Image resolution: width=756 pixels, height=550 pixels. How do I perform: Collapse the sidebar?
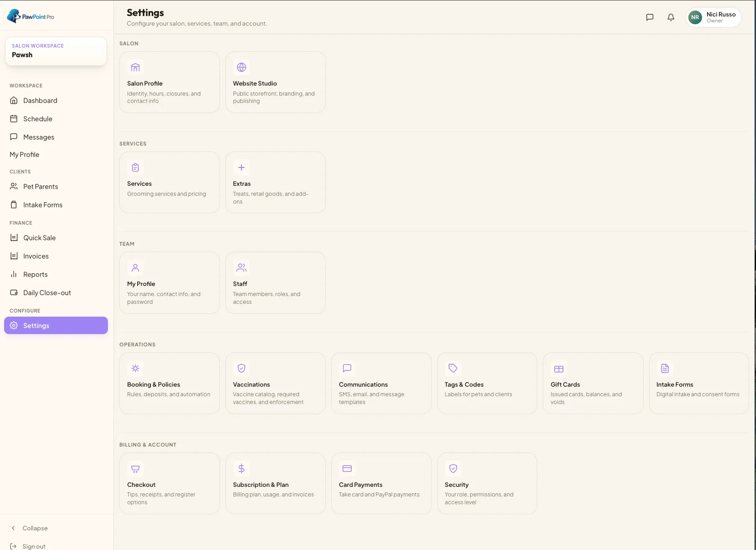30,528
